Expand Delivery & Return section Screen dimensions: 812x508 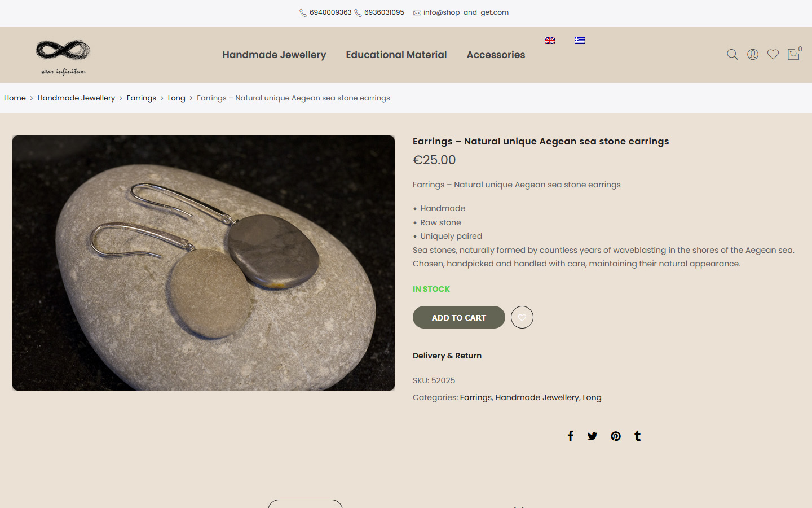click(x=447, y=356)
